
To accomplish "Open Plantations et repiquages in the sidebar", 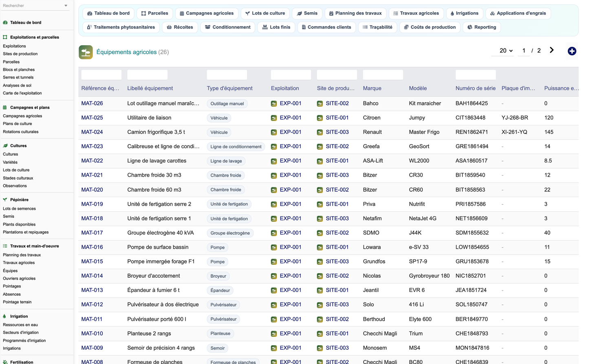I will tap(26, 232).
